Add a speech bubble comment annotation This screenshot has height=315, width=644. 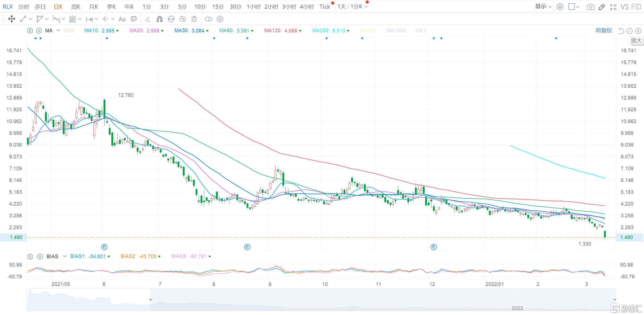point(134,19)
